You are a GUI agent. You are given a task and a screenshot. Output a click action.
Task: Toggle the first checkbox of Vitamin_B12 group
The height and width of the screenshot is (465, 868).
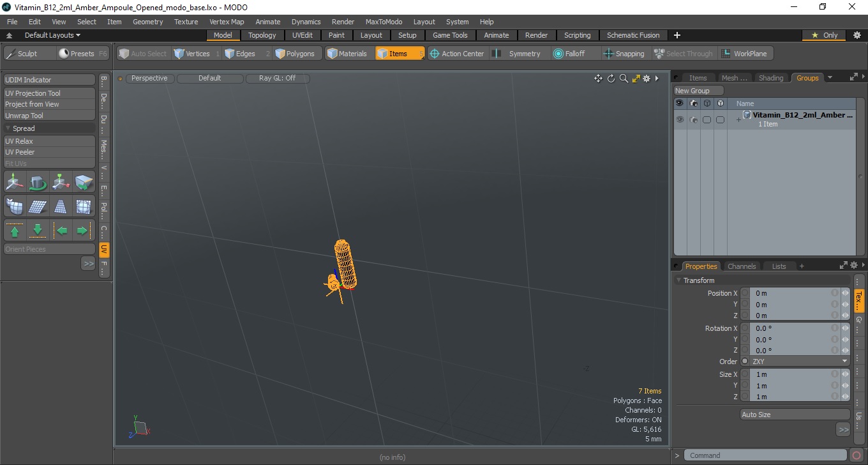pos(707,119)
